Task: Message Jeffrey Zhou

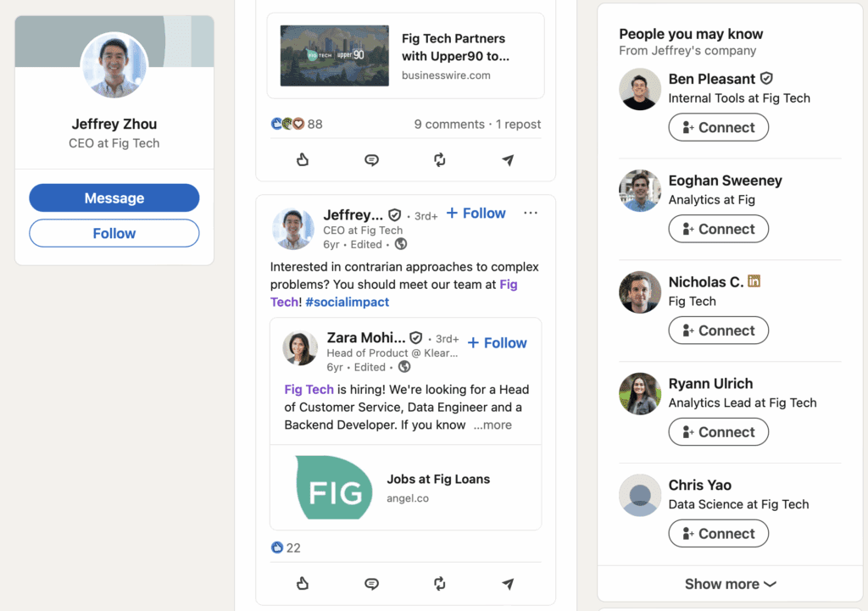Action: pos(114,198)
